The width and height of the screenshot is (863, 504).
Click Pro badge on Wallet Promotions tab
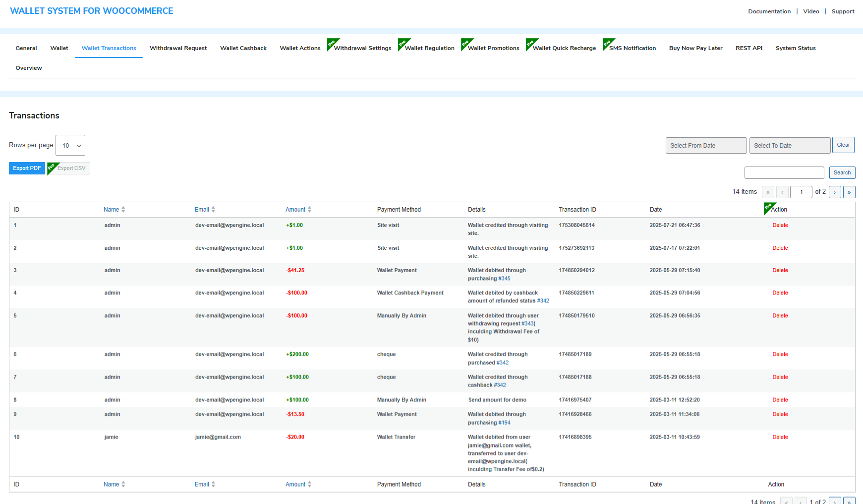466,44
